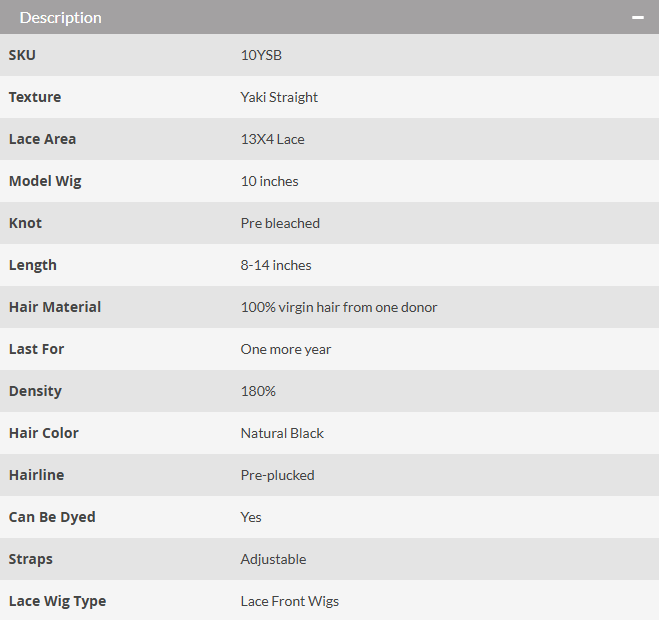Image resolution: width=659 pixels, height=620 pixels.
Task: Click the Model Wig label
Action: tap(45, 181)
